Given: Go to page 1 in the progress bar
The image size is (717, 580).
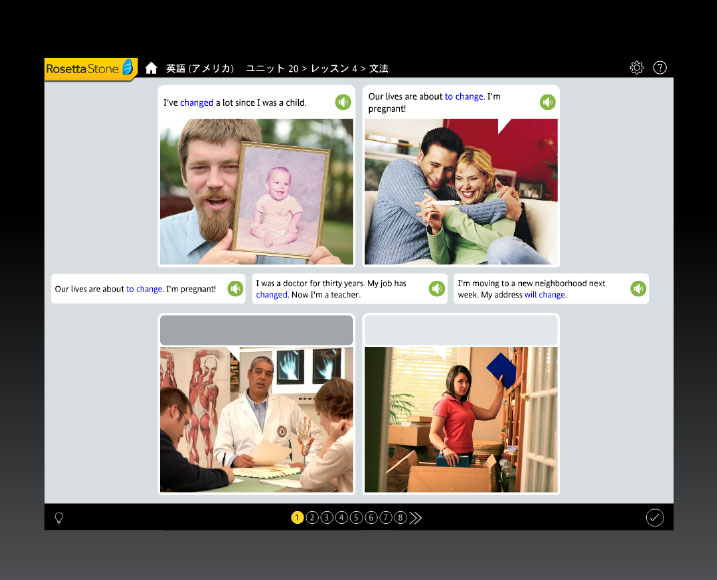Looking at the screenshot, I should [297, 518].
